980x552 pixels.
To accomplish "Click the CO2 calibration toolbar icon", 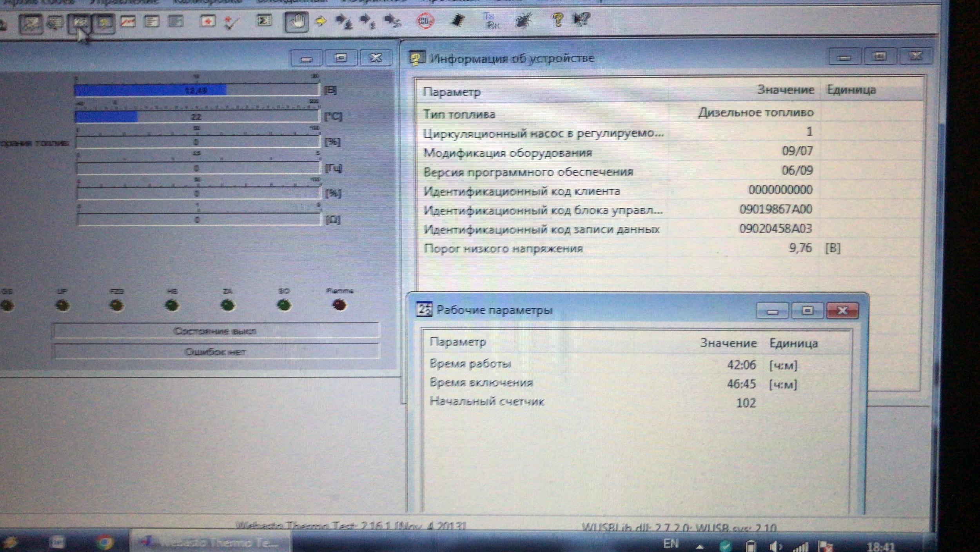I will pos(425,20).
